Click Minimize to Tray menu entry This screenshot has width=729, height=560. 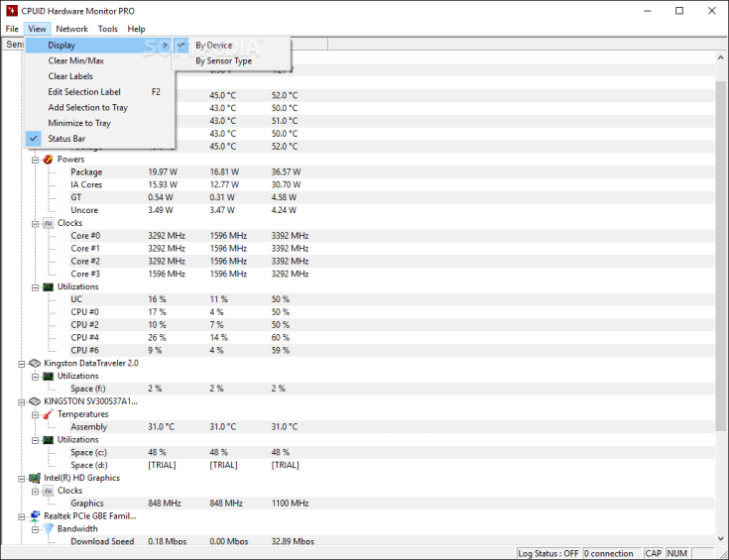click(x=79, y=123)
